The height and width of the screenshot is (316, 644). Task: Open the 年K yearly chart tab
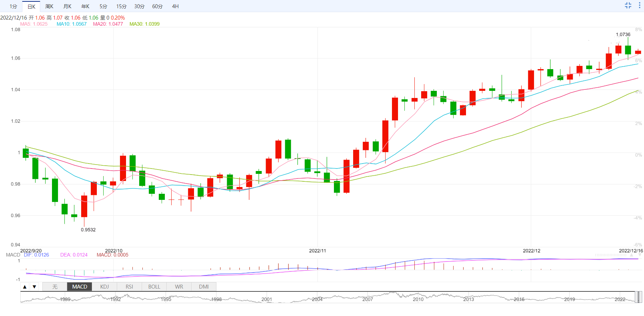point(85,6)
